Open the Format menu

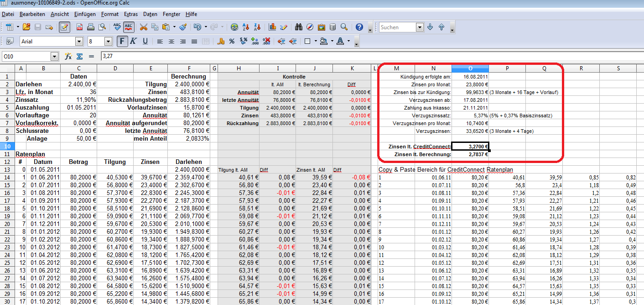point(110,14)
